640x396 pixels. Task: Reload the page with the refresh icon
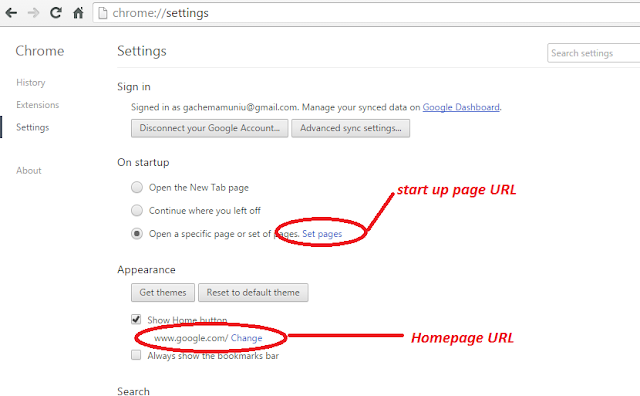(x=56, y=13)
